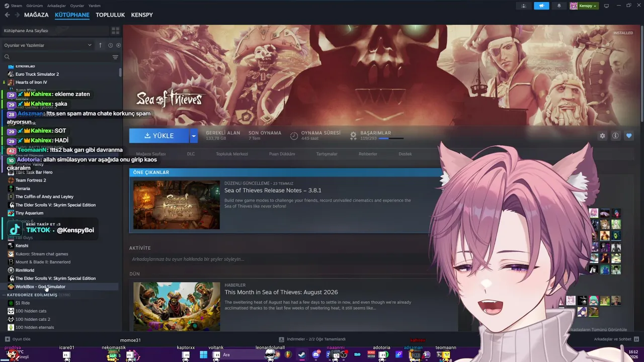Open This Month in Sea of Thieves thumbnail
This screenshot has width=644, height=362.
click(x=177, y=306)
